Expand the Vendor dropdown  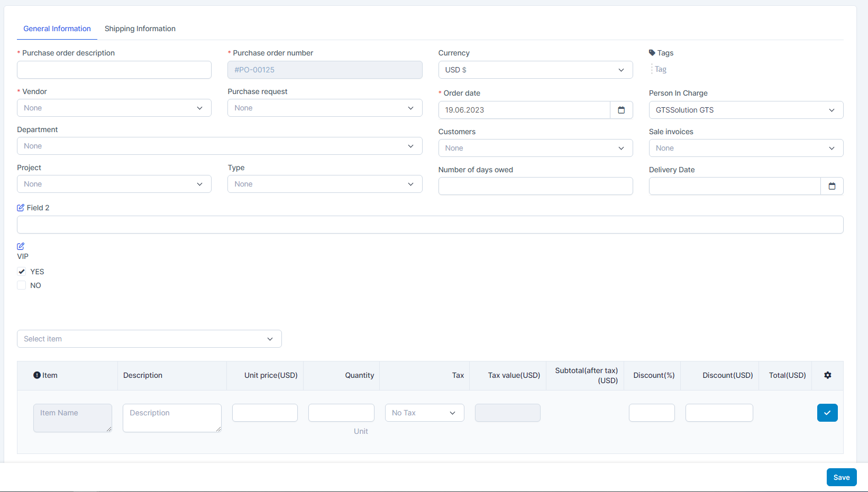coord(114,108)
